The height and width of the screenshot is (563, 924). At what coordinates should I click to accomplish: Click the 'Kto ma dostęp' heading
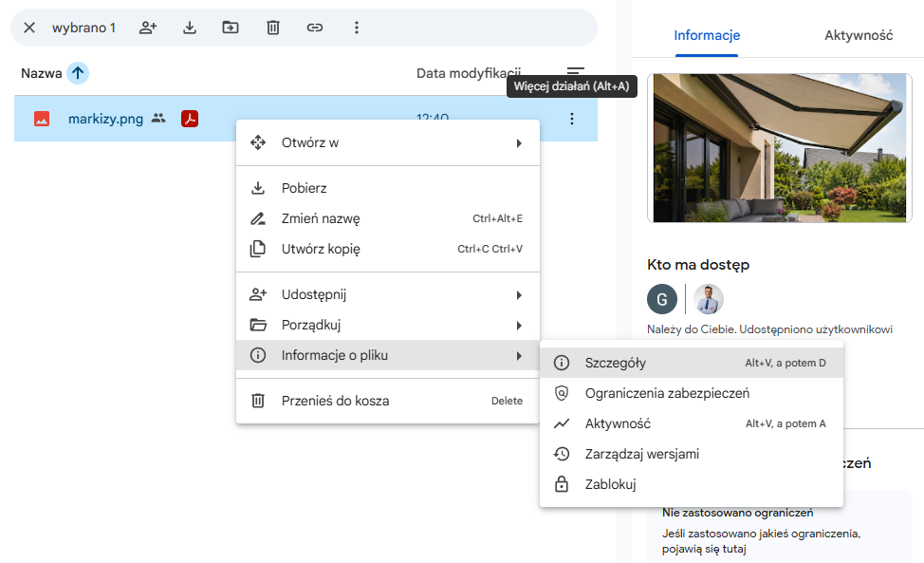pyautogui.click(x=698, y=265)
